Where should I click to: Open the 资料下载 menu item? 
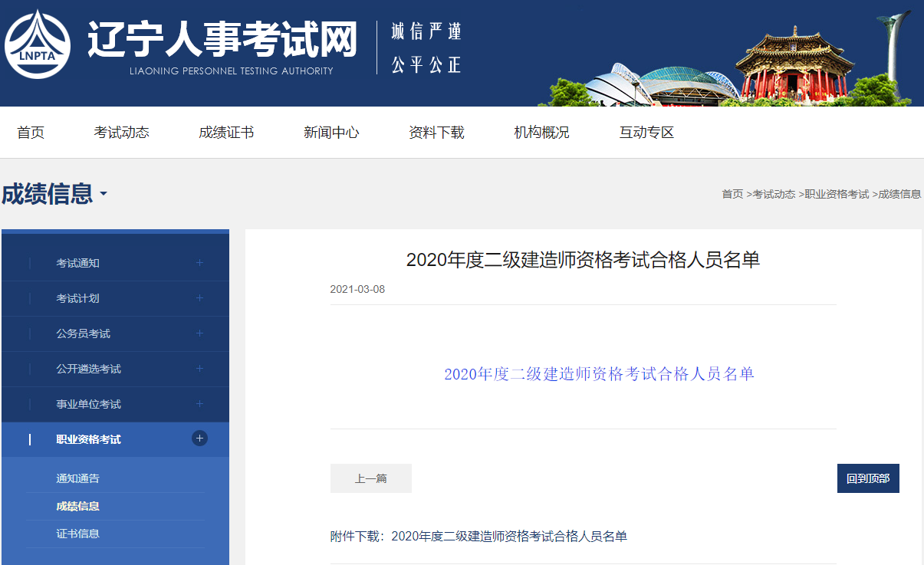[436, 132]
